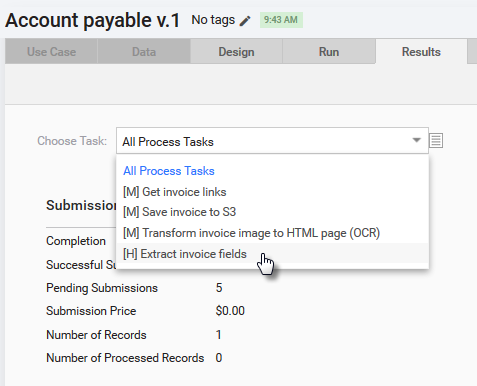Open the Data tab
This screenshot has height=386, width=477.
[x=144, y=52]
